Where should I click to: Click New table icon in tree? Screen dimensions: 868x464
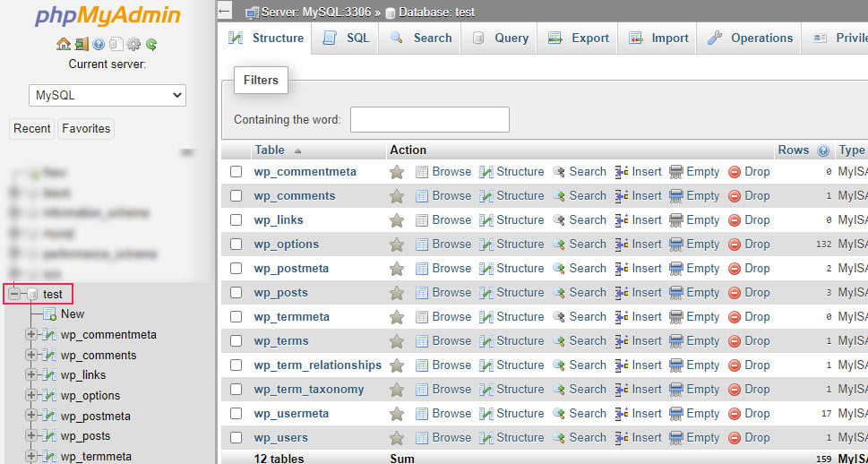[50, 314]
